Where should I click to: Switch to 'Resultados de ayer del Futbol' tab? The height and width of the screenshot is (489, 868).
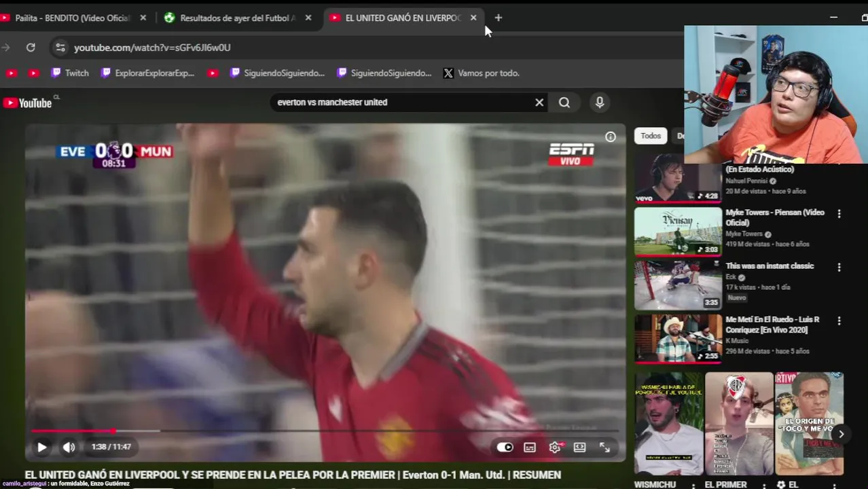(238, 18)
